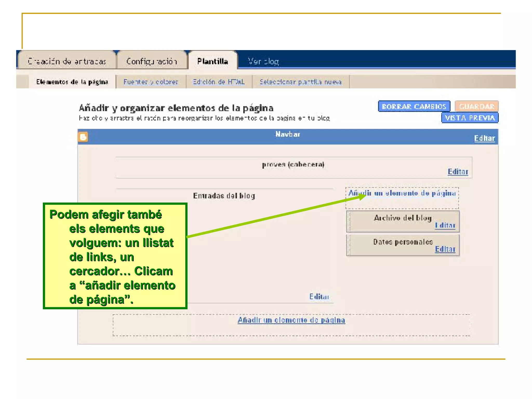This screenshot has width=532, height=399.
Task: Click Editar for Entradas del blog
Action: pyautogui.click(x=319, y=297)
